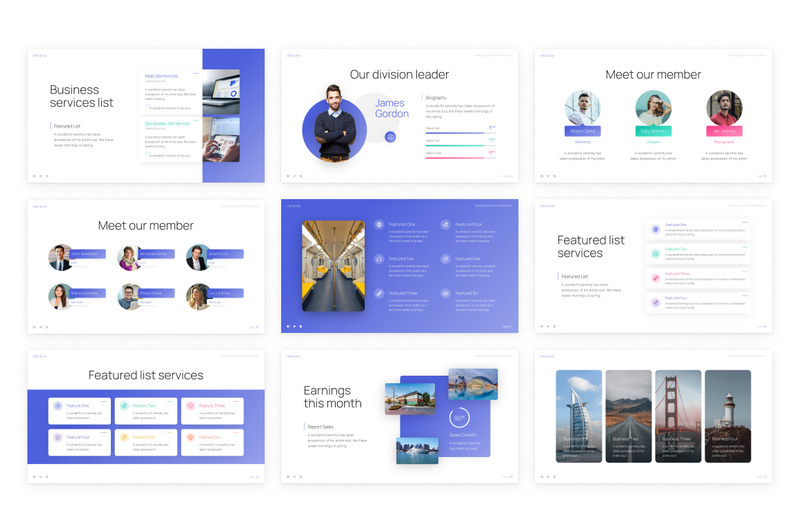Click the pink skill progress bar under Biography
Screen dimensions: 800x532
point(460,158)
